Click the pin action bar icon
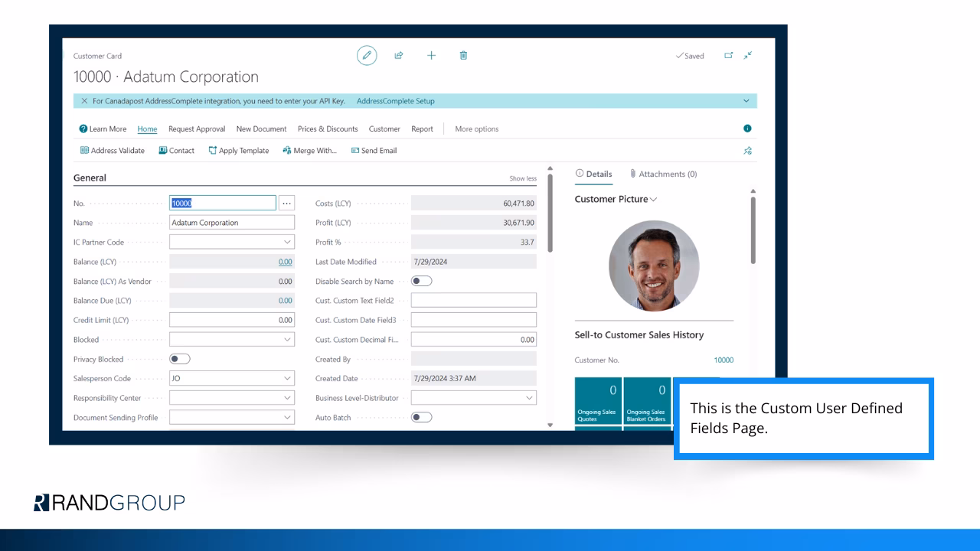The height and width of the screenshot is (551, 980). coord(747,151)
